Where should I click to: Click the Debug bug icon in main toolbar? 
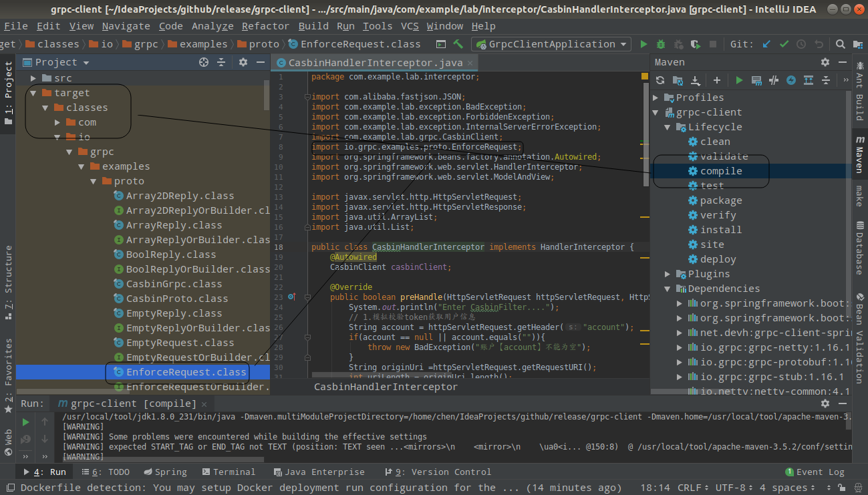(661, 44)
